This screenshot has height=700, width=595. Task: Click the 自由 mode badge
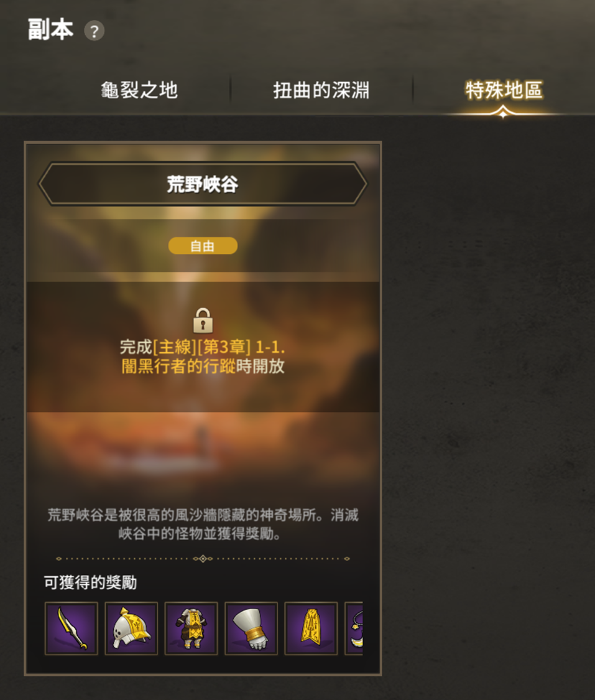click(x=203, y=246)
